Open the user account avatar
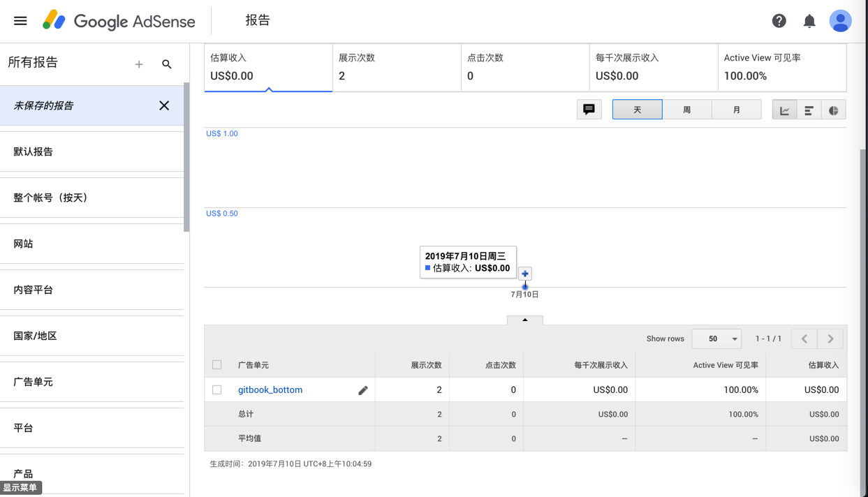The image size is (868, 497). tap(840, 21)
